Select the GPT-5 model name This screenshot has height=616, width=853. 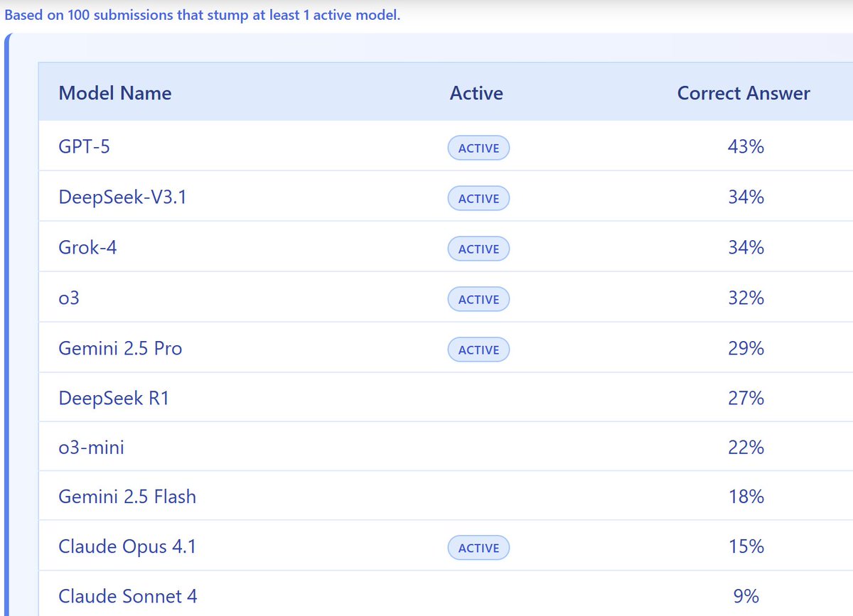coord(85,148)
